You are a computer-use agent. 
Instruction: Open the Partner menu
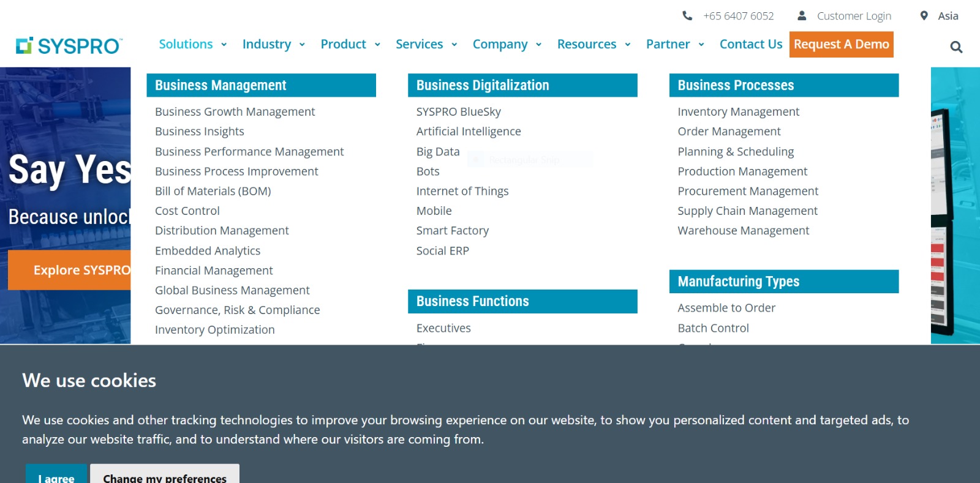pos(668,44)
